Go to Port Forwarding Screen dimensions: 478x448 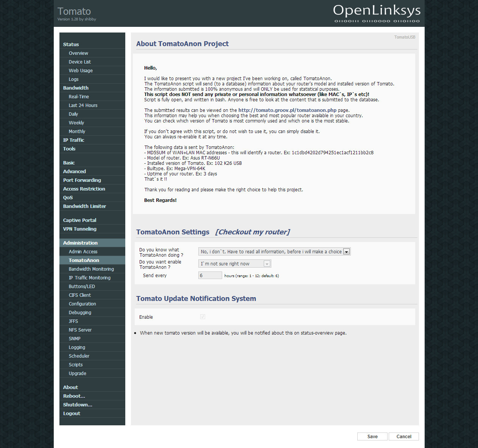[x=92, y=180]
